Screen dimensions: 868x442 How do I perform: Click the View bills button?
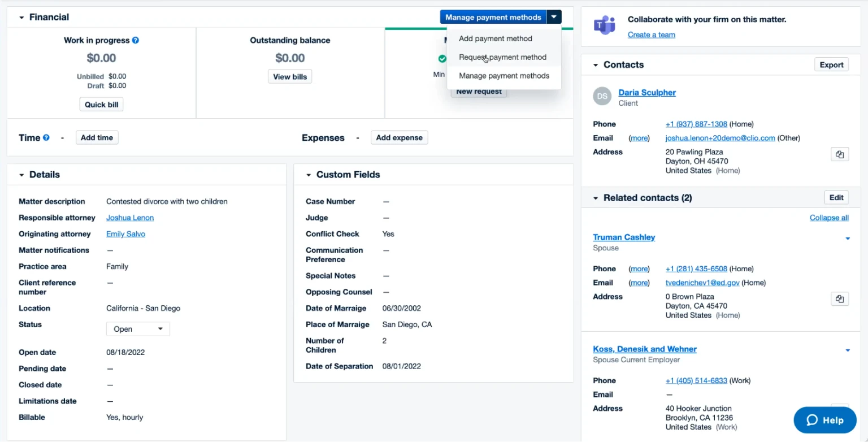coord(290,76)
